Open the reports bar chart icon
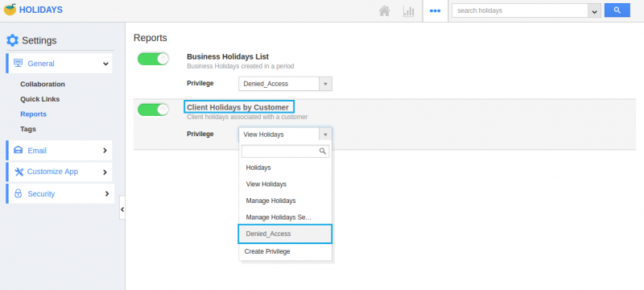Image resolution: width=644 pixels, height=290 pixels. (x=408, y=11)
